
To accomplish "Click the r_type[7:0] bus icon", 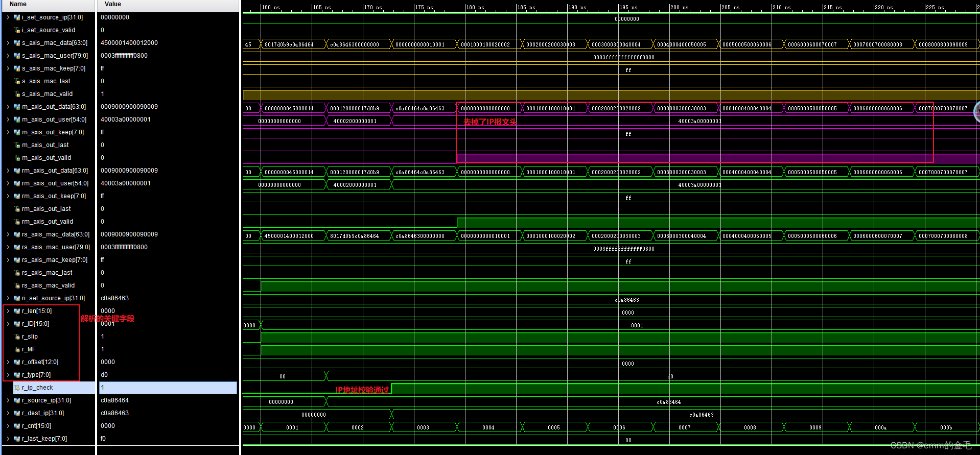I will 17,375.
